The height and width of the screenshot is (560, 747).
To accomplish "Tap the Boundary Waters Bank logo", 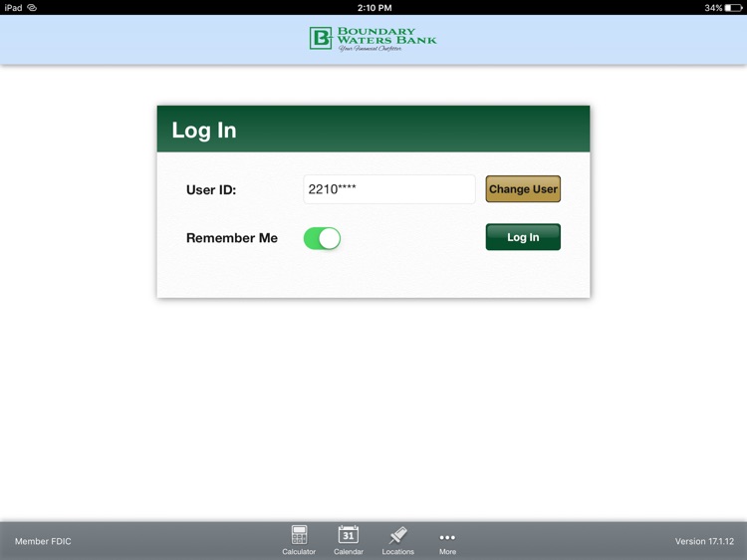I will click(x=373, y=39).
